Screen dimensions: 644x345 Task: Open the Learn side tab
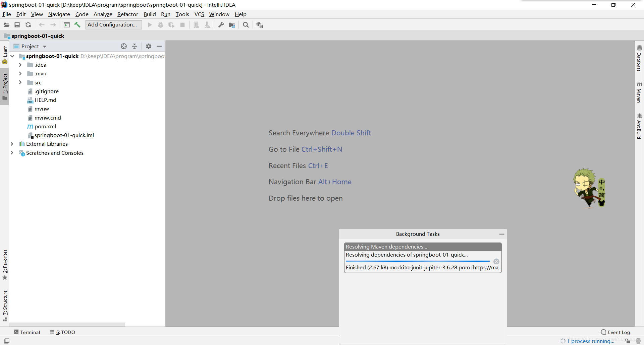(x=5, y=55)
